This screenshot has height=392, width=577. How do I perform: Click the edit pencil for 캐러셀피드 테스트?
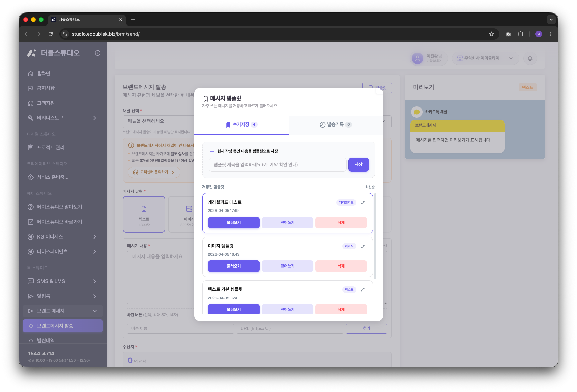click(x=363, y=202)
